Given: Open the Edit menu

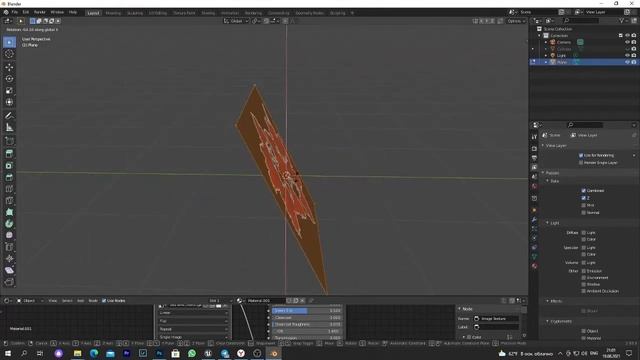Looking at the screenshot, I should (x=26, y=12).
